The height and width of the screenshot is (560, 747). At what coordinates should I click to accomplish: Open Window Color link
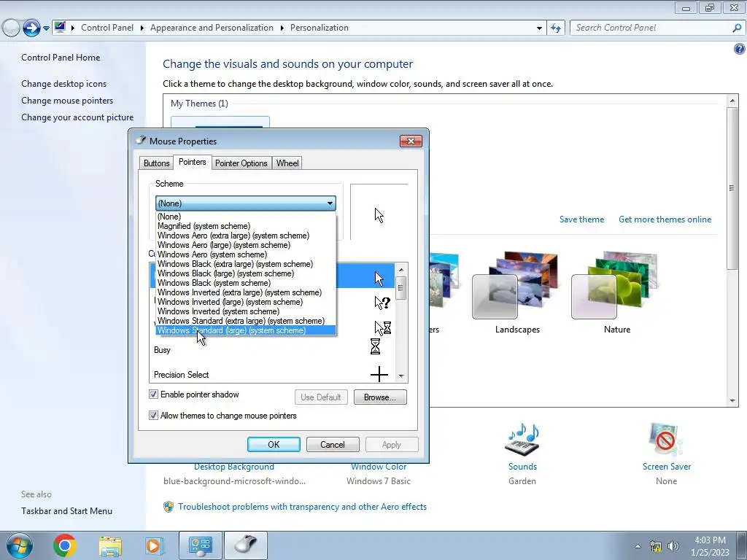pyautogui.click(x=379, y=467)
